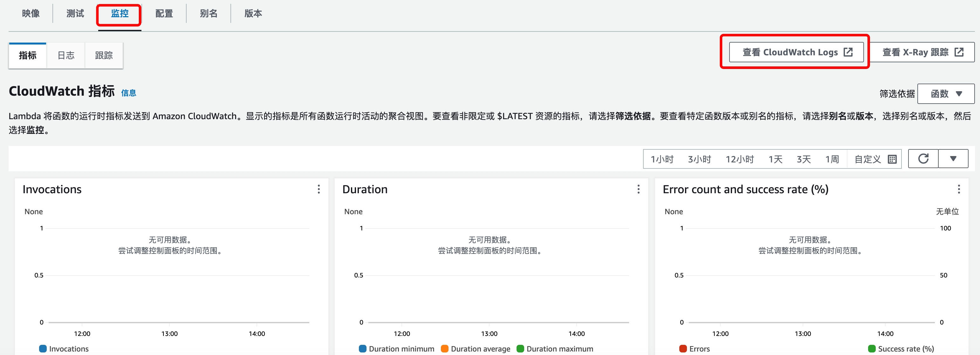The image size is (980, 355).
Task: Click the Duration widget title
Action: pyautogui.click(x=365, y=189)
